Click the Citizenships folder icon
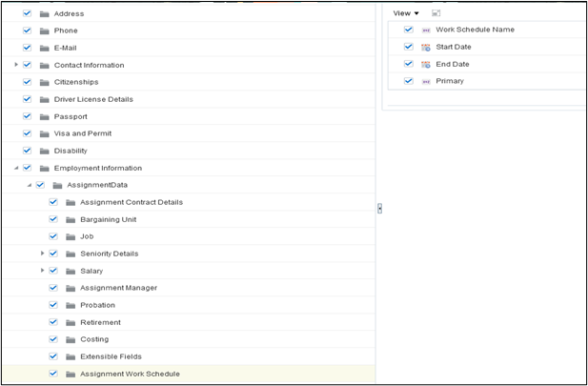 click(45, 83)
